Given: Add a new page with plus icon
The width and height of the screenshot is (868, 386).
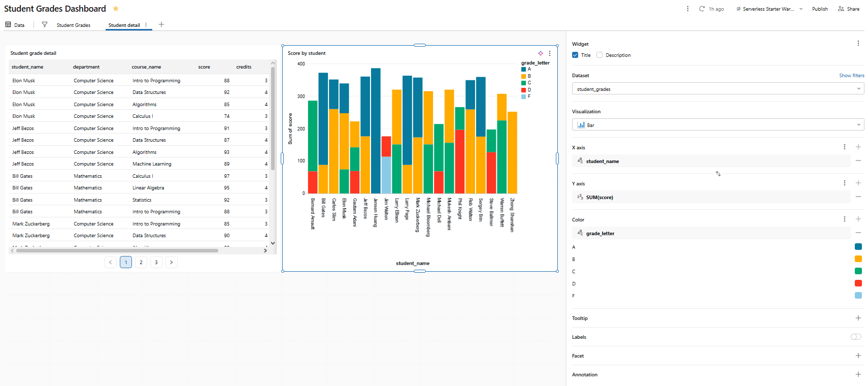Looking at the screenshot, I should point(161,24).
